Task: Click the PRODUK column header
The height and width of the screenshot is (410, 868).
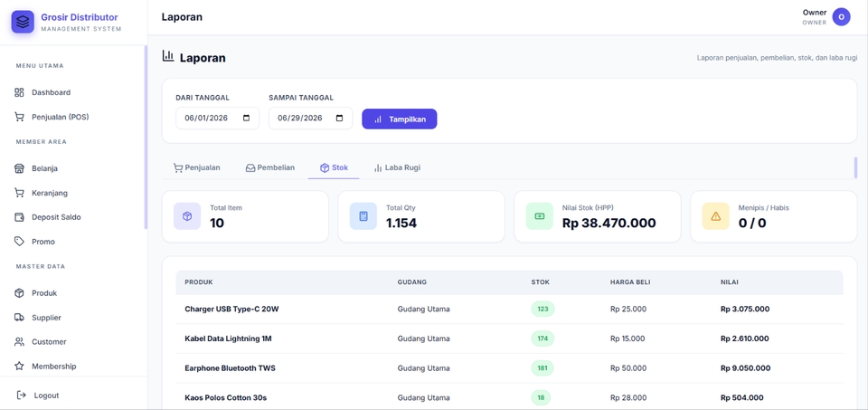Action: (199, 282)
